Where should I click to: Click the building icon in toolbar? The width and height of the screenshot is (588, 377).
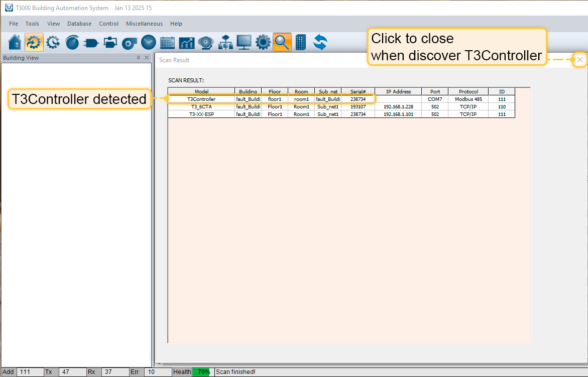301,43
